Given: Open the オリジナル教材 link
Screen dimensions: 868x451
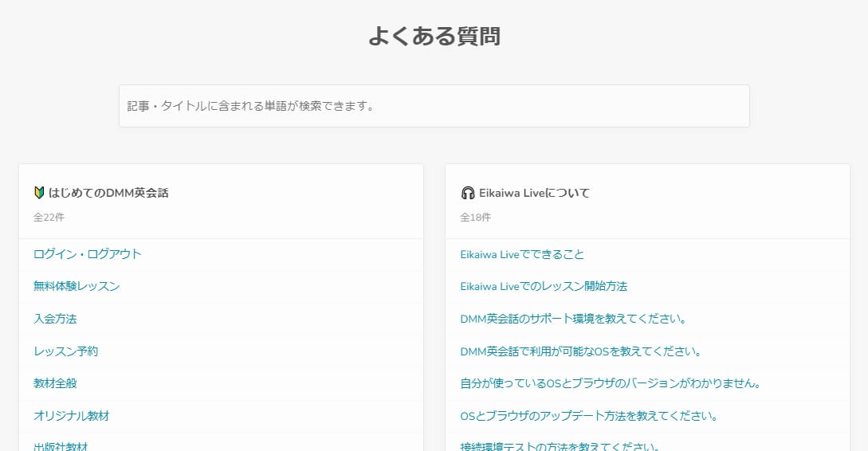Looking at the screenshot, I should tap(72, 416).
